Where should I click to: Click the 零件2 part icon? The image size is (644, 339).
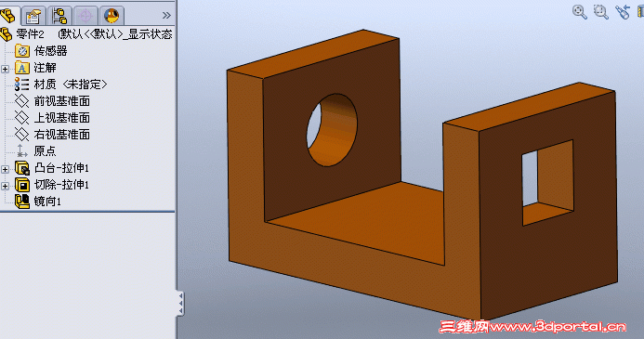coord(7,34)
